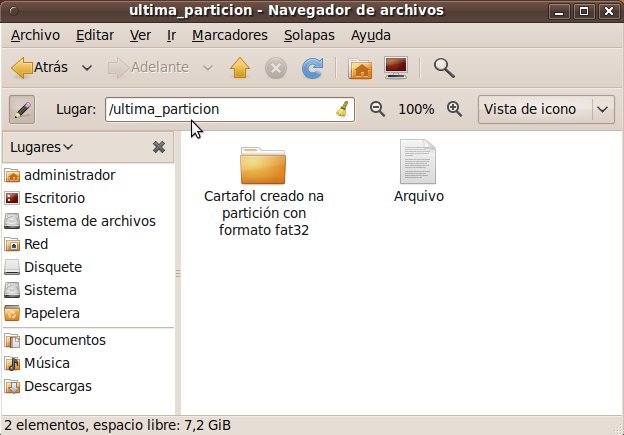Open the Ir menu
This screenshot has height=435, width=624.
click(171, 35)
